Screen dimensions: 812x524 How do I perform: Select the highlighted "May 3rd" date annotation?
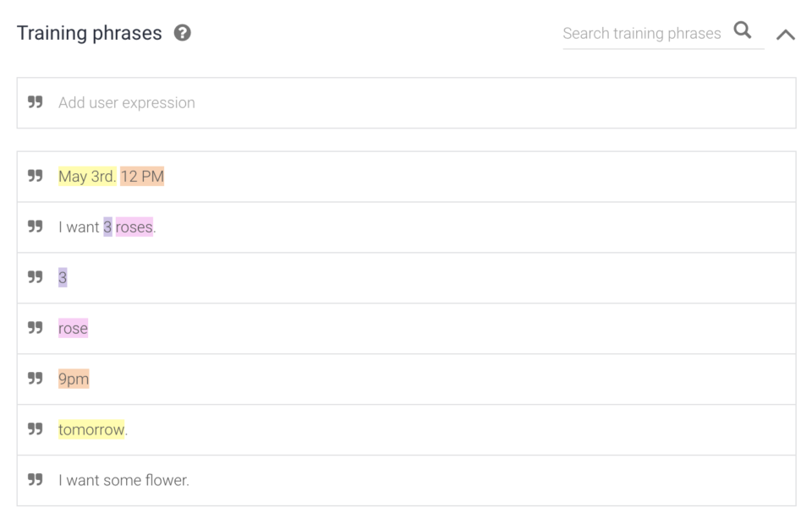(x=85, y=176)
